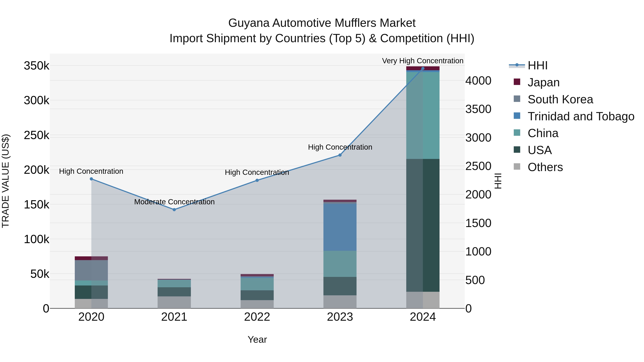
Task: Click the South Korea slate legend swatch
Action: click(x=517, y=99)
